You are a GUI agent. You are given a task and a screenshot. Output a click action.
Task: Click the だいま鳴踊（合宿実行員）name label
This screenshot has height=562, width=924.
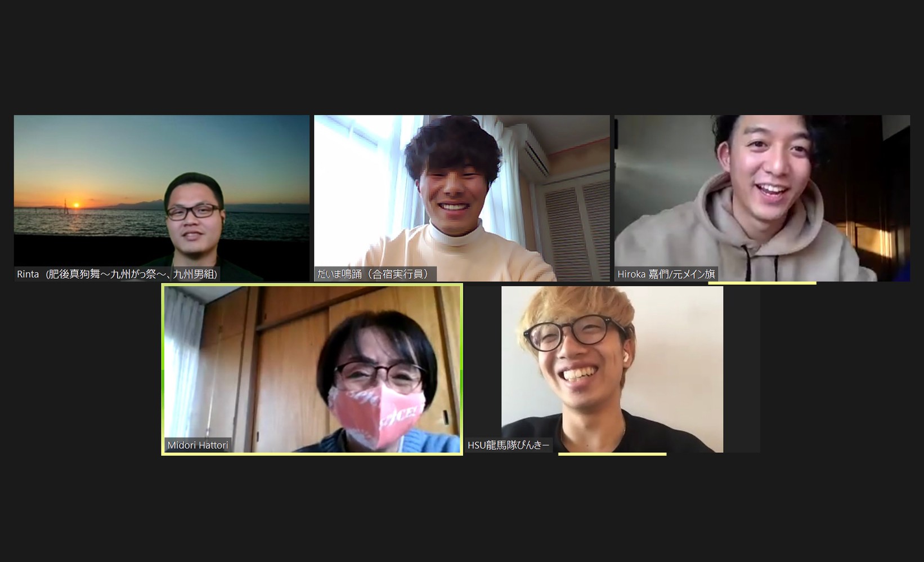click(375, 274)
